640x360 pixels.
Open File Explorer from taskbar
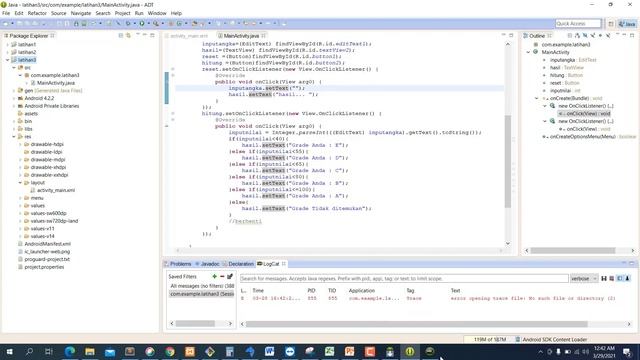click(90, 351)
